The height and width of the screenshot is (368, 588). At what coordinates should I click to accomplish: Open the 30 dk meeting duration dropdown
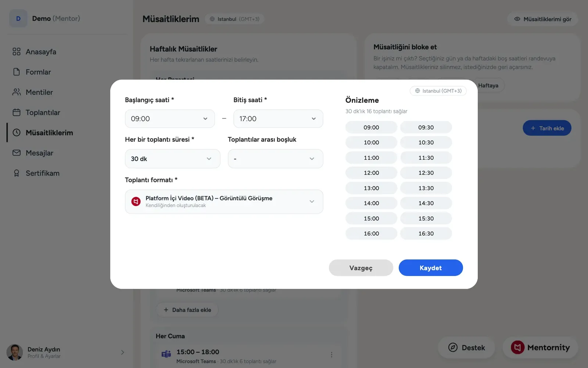coord(173,159)
